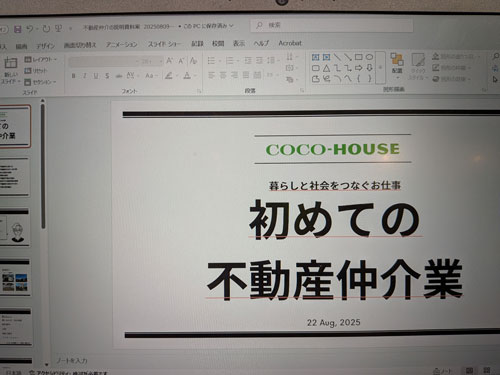Click the search box in title bar
This screenshot has width=500, height=375.
(332, 25)
